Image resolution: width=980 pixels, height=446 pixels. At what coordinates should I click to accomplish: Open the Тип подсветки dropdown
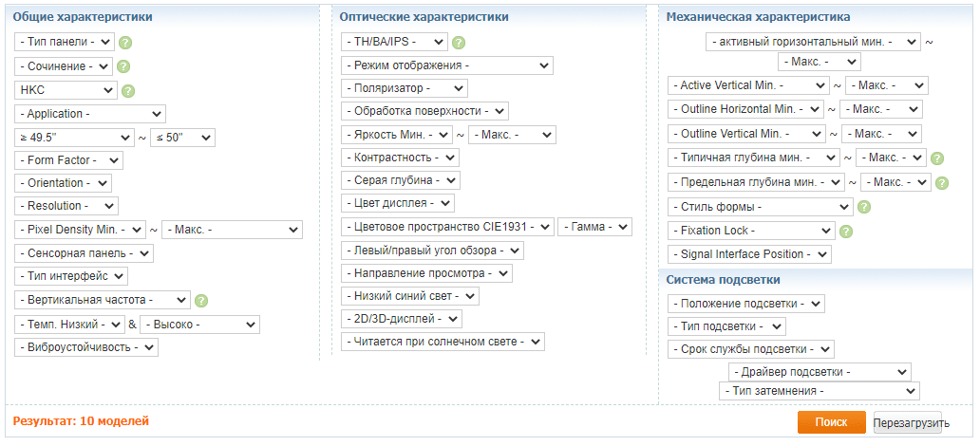[726, 326]
